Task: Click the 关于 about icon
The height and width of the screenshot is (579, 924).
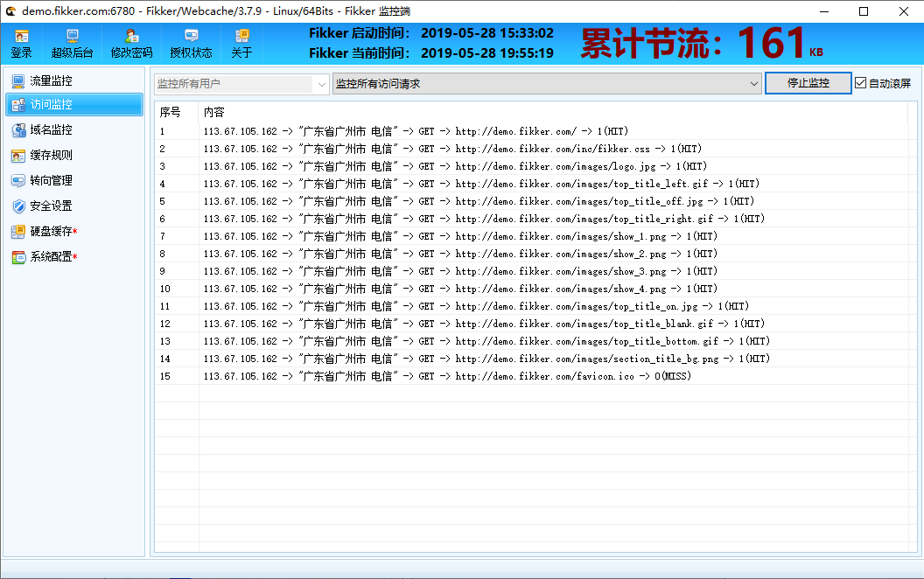Action: point(241,37)
